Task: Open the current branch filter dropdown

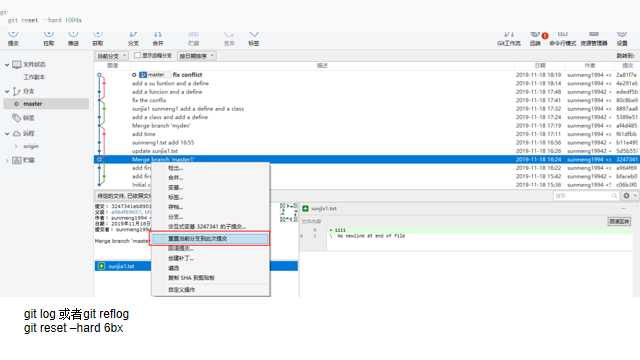Action: [111, 56]
